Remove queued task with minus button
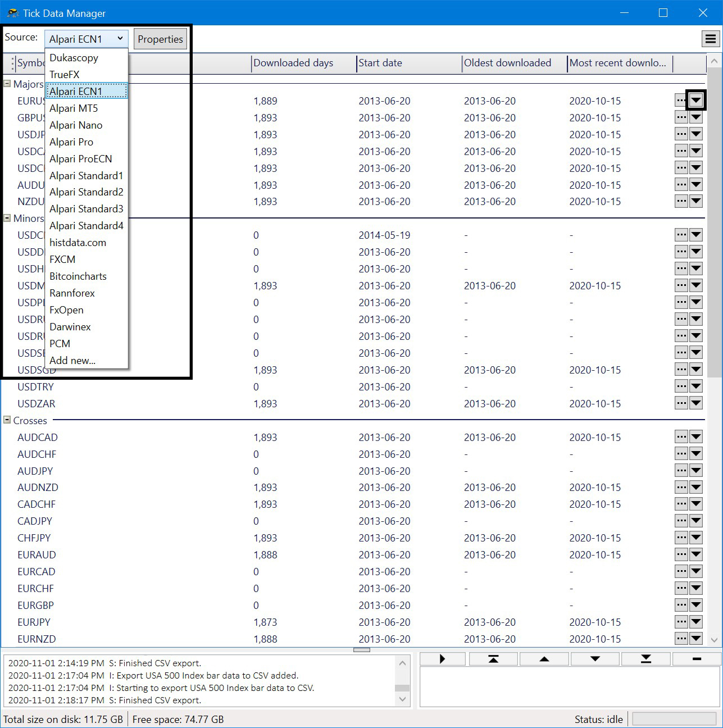 (697, 659)
